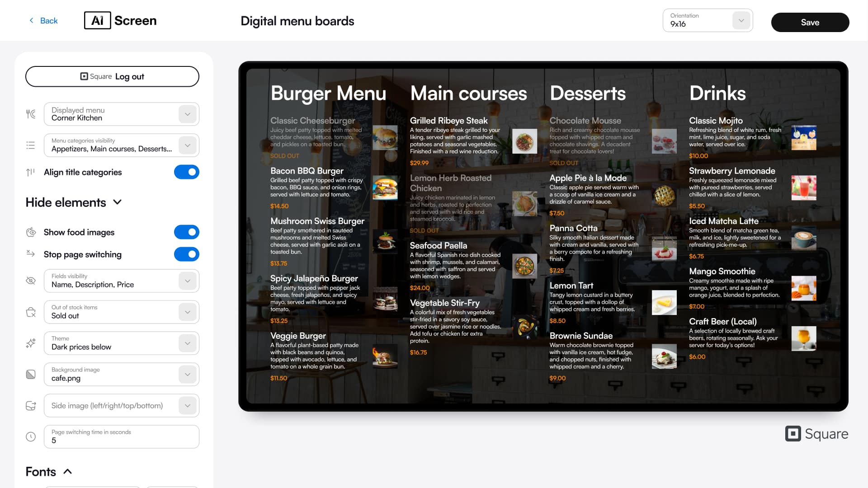Click the fork-and-knife Displayed menu icon

(x=31, y=114)
